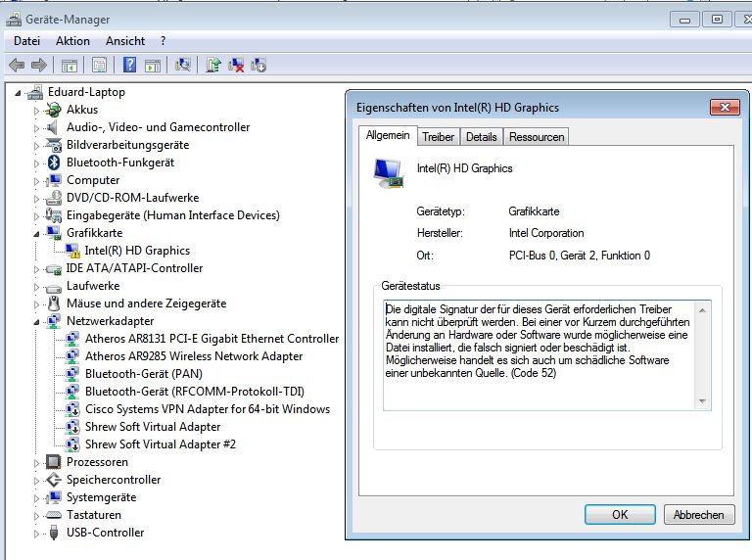752x560 pixels.
Task: Click the Uninstall device red-X icon
Action: click(236, 65)
